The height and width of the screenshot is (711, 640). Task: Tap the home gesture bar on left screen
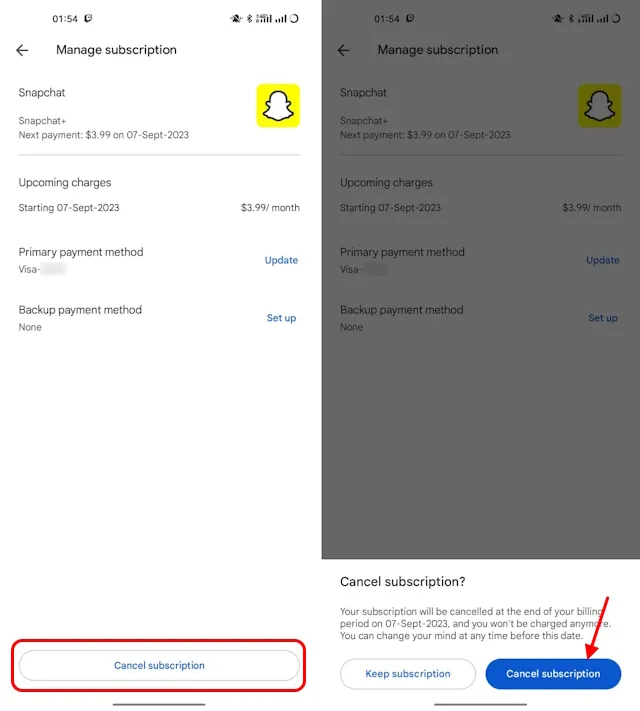(159, 704)
